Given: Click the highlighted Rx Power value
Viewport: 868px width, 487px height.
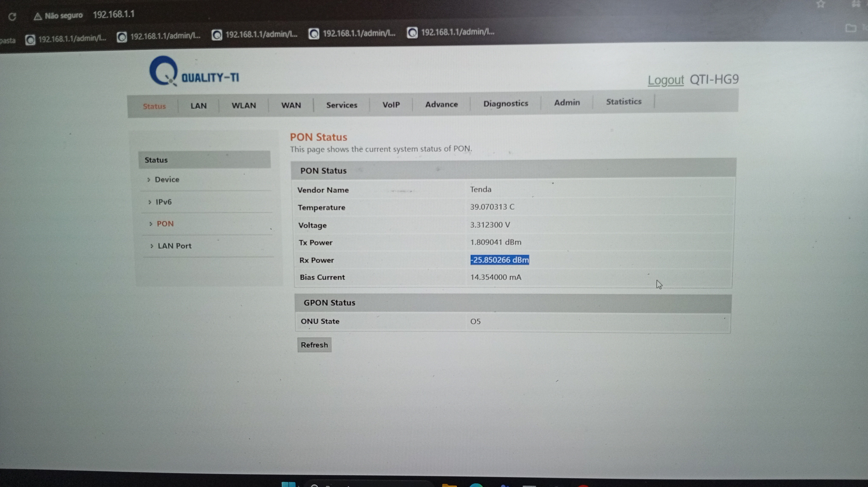Looking at the screenshot, I should (x=499, y=260).
